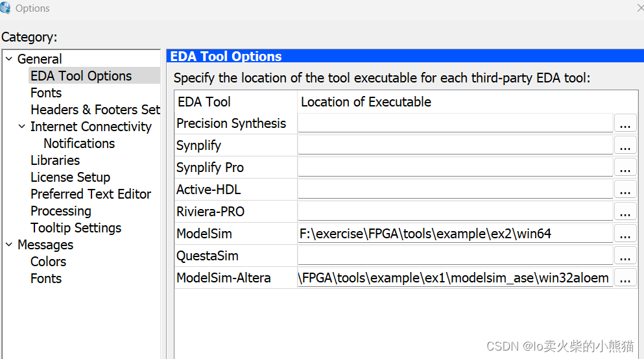Click the ModelSim executable path field

(454, 234)
